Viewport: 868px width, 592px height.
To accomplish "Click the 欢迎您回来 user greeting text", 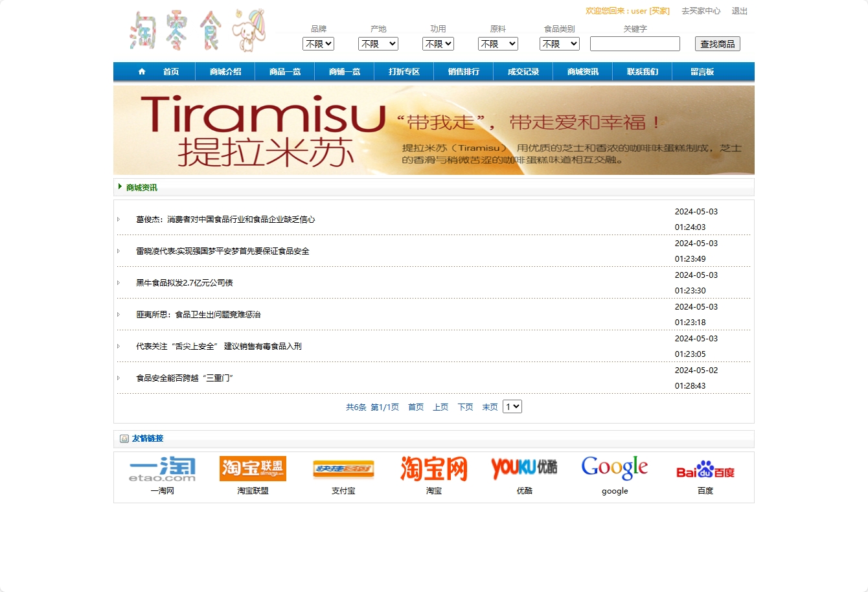I will 628,11.
